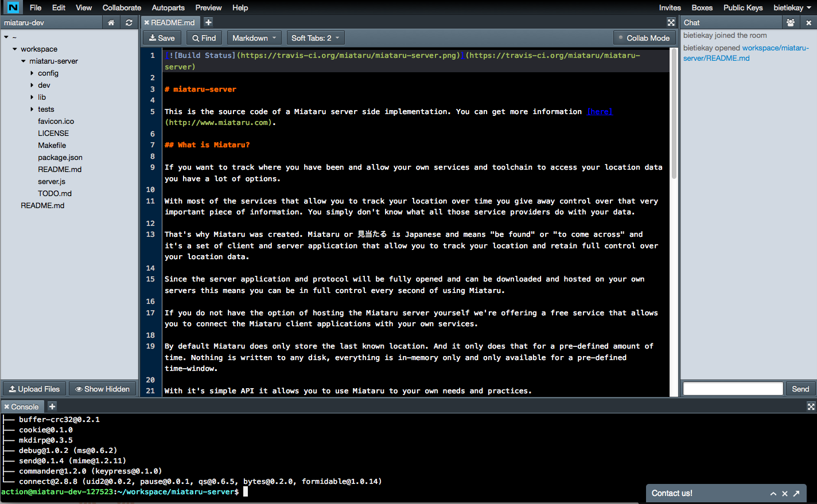Expand the config folder

point(32,73)
